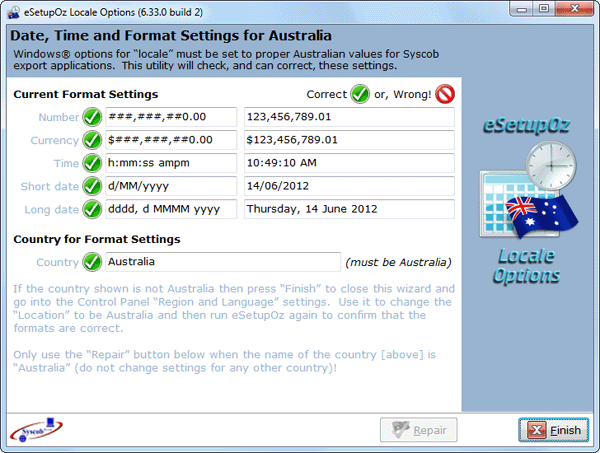Click the green check icon beside Time
The height and width of the screenshot is (453, 600).
(x=93, y=163)
